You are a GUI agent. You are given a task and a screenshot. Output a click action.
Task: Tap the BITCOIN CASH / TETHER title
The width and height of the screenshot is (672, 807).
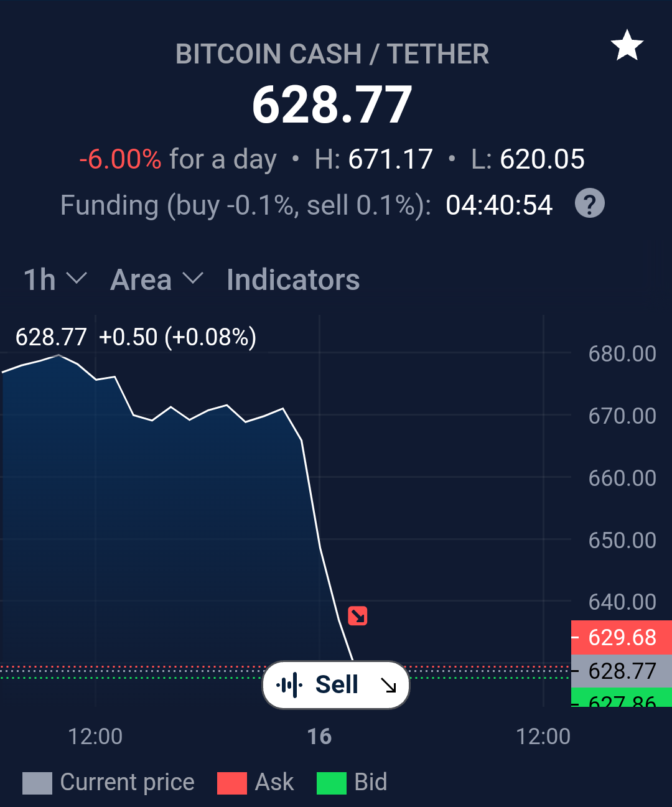coord(332,54)
